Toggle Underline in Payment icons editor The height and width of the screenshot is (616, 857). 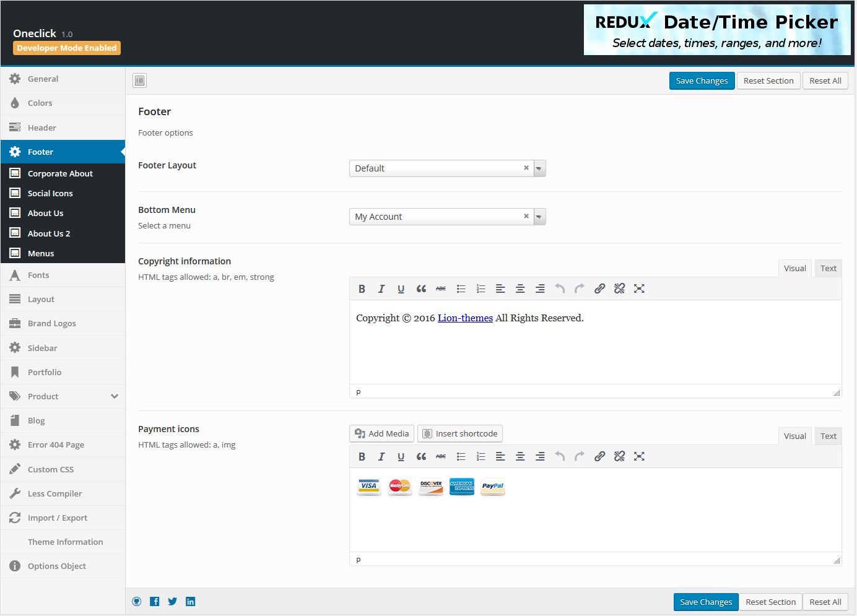(x=401, y=456)
